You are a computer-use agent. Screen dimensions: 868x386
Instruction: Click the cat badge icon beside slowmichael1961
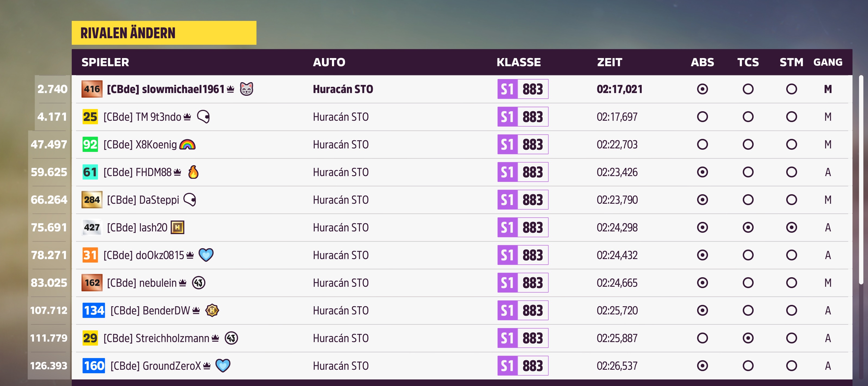click(246, 89)
